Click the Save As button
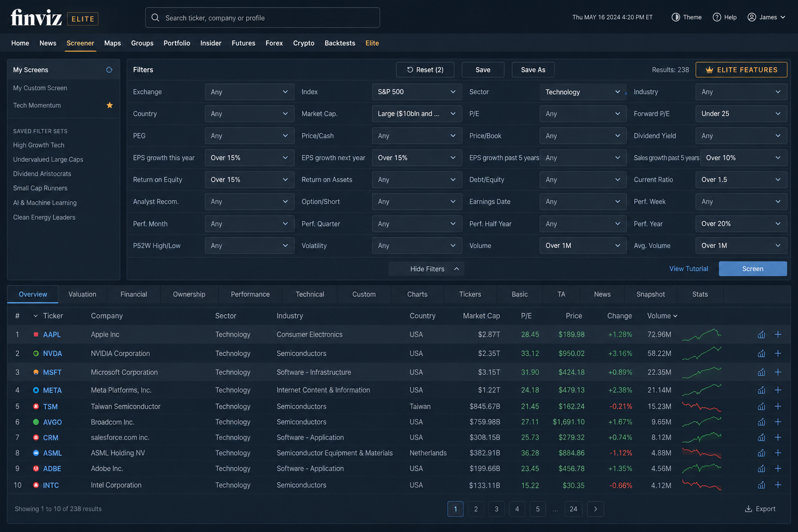The image size is (798, 532). pyautogui.click(x=533, y=70)
